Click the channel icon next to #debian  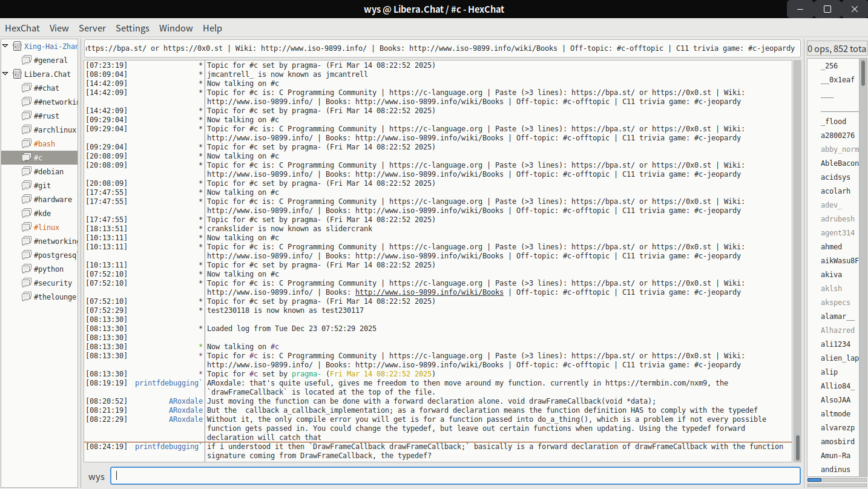[x=26, y=171]
